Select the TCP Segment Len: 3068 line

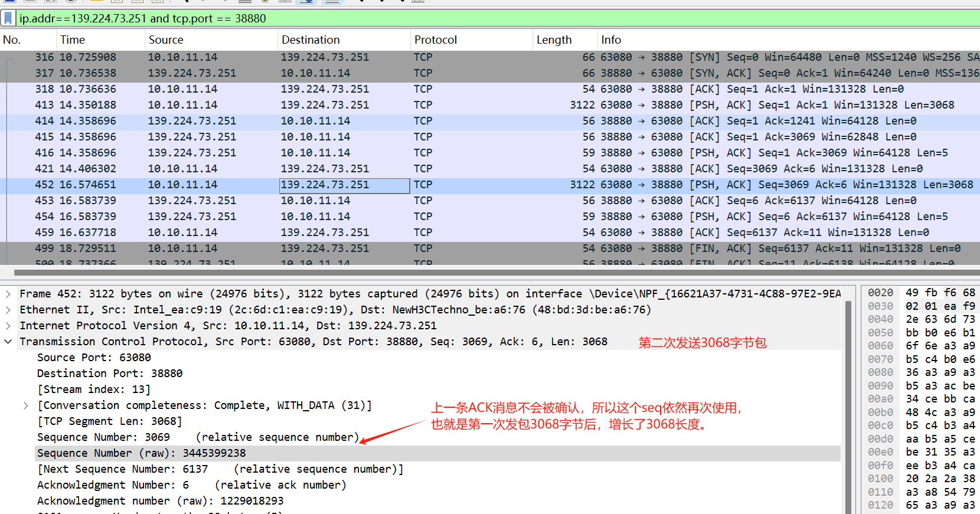pos(110,421)
